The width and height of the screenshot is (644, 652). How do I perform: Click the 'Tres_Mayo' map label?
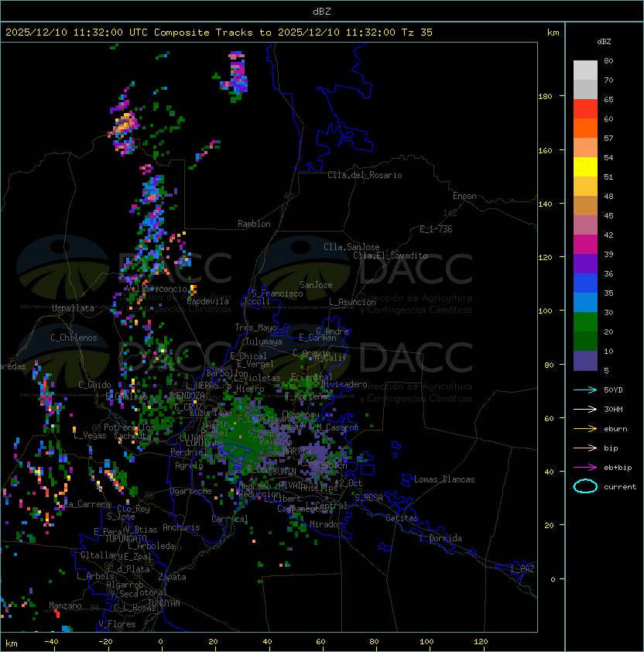pyautogui.click(x=255, y=328)
